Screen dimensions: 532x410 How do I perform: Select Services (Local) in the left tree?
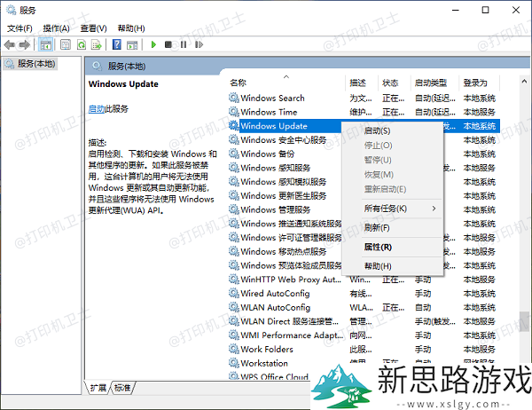click(x=30, y=64)
